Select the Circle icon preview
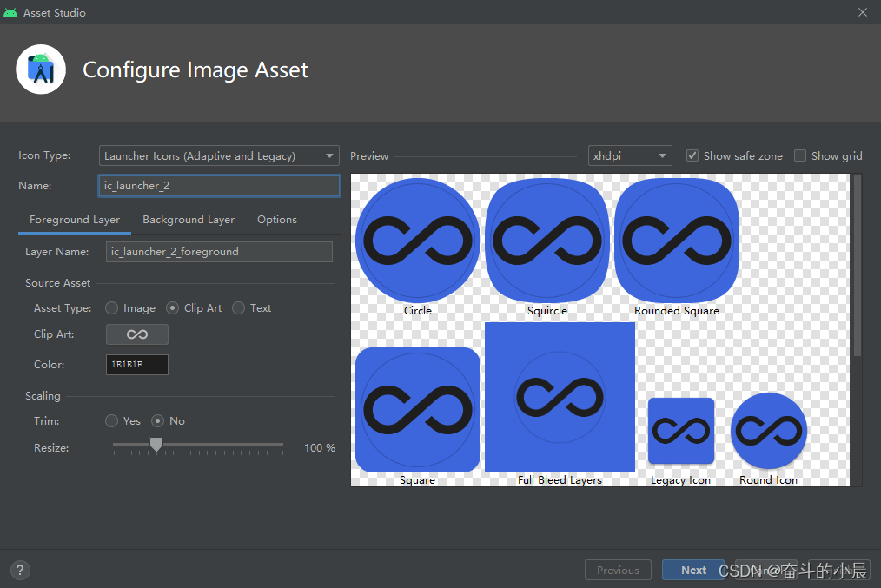This screenshot has height=588, width=881. point(417,241)
